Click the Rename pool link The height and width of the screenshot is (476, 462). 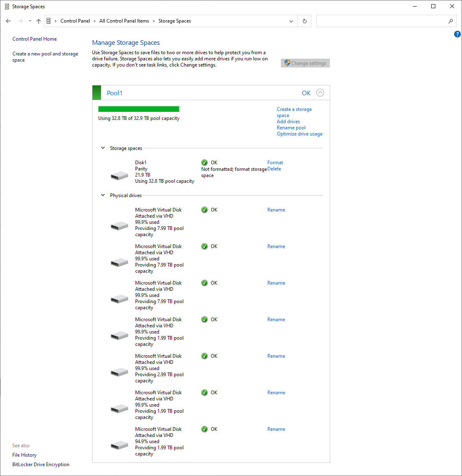[291, 127]
